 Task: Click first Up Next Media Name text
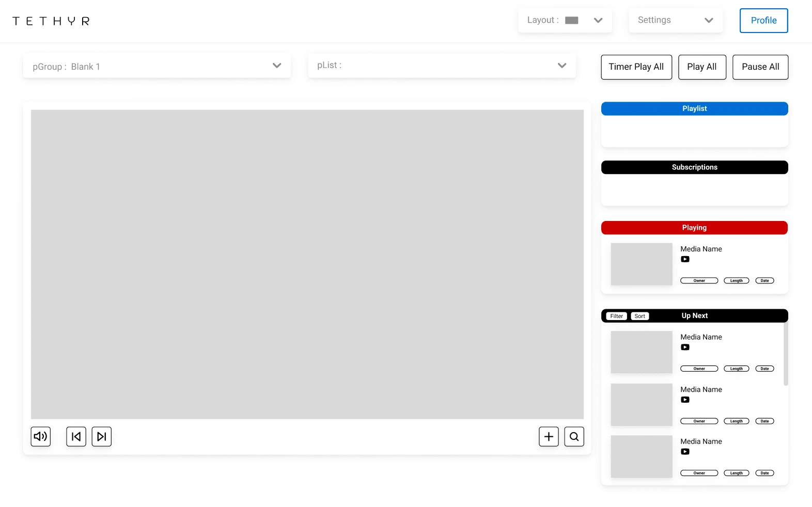click(x=701, y=337)
